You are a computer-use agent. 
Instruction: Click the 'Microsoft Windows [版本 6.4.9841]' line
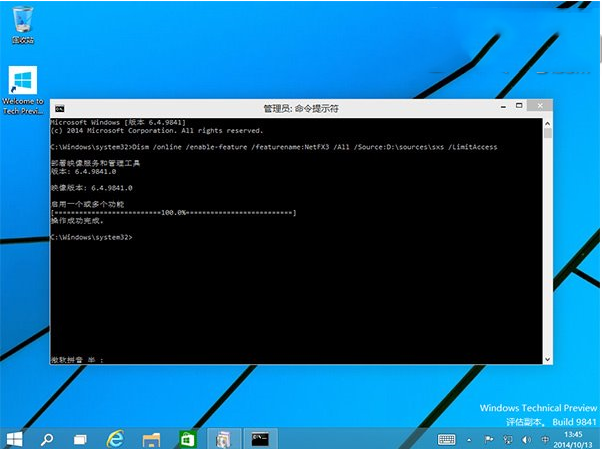[x=118, y=123]
